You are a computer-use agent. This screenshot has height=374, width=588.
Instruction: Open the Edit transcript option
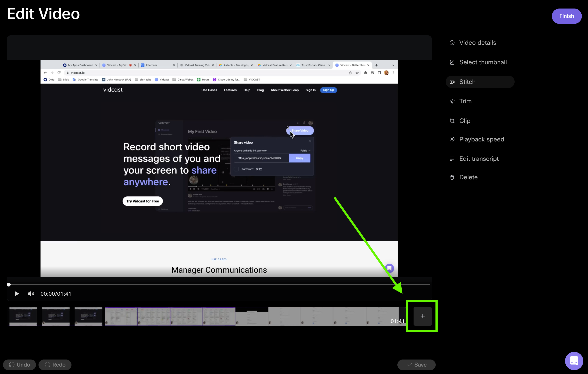point(474,159)
